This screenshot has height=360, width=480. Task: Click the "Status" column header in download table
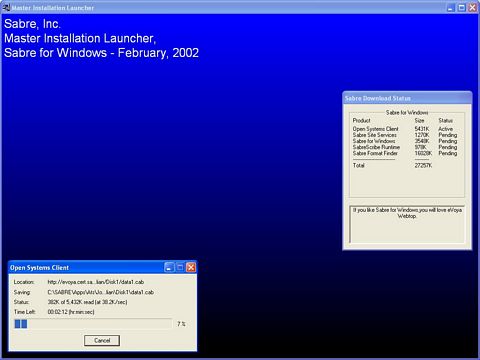pos(445,120)
